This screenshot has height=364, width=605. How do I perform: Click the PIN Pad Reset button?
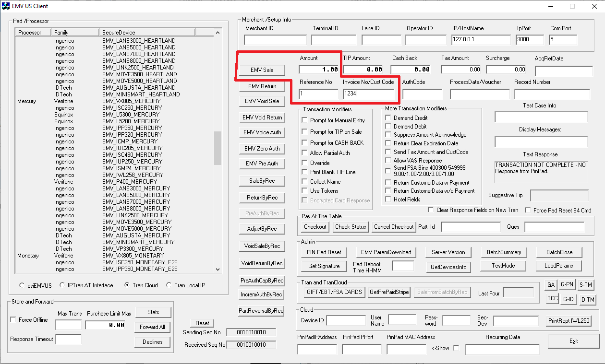(324, 252)
